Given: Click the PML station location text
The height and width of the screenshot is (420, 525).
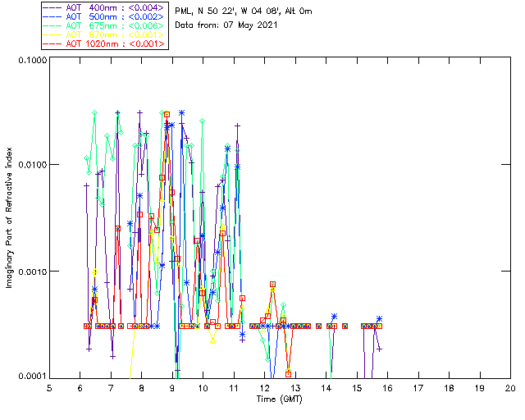Looking at the screenshot, I should pyautogui.click(x=244, y=11).
